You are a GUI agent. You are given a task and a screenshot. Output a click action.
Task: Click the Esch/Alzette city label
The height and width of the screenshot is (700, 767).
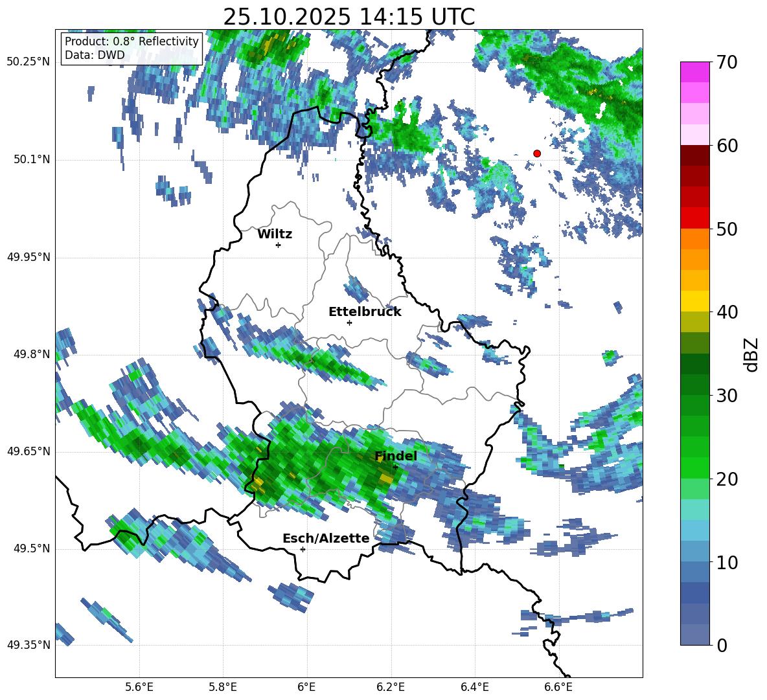click(x=326, y=538)
